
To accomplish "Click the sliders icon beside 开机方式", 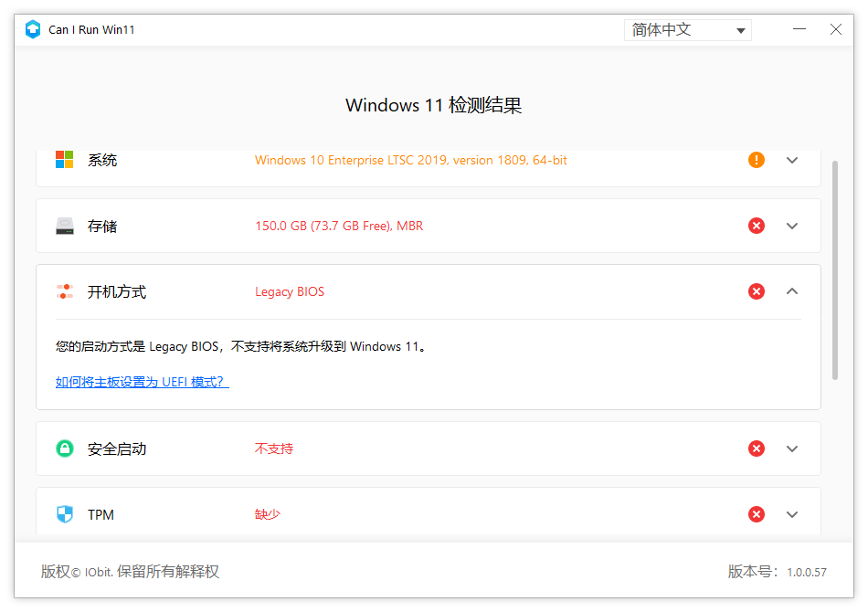I will 65,291.
